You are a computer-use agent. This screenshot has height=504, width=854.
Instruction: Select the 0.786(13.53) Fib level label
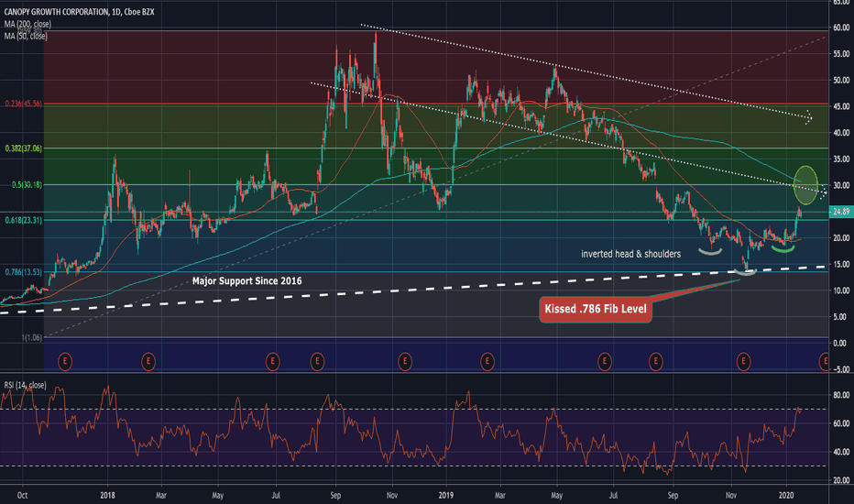24,272
